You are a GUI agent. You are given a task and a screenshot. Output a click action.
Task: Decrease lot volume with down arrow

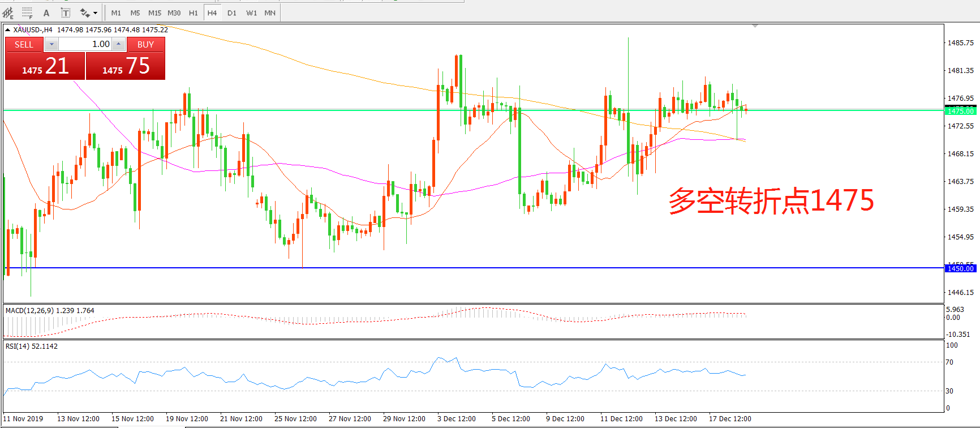pos(51,44)
